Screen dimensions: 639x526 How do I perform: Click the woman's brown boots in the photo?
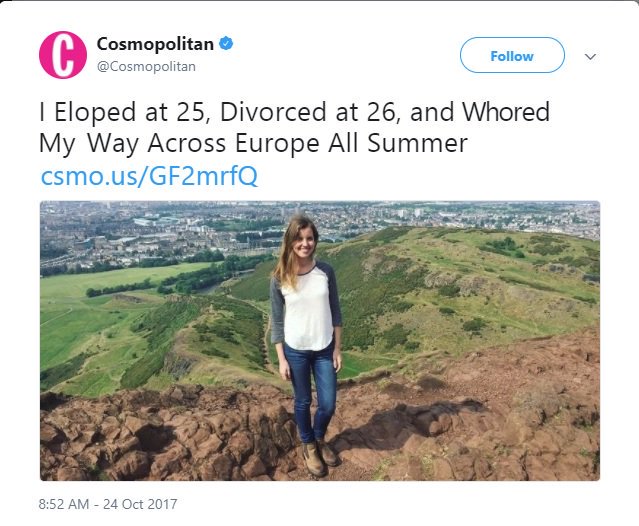pyautogui.click(x=320, y=455)
